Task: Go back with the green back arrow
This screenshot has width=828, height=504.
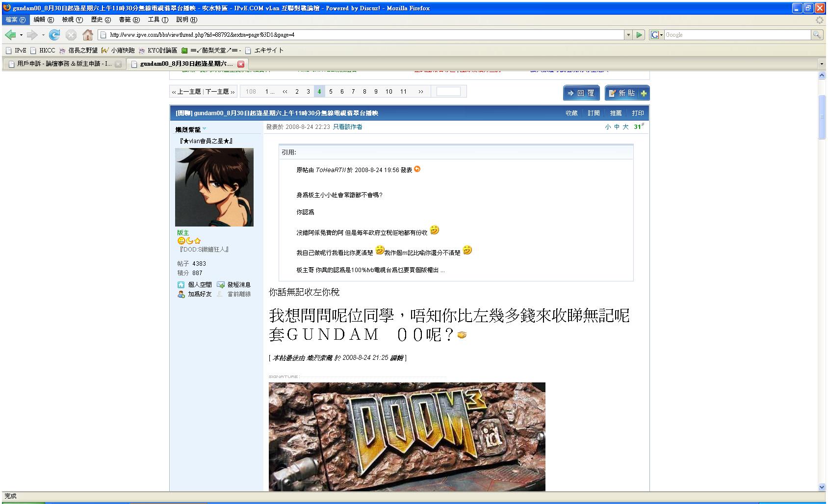Action: pyautogui.click(x=10, y=35)
